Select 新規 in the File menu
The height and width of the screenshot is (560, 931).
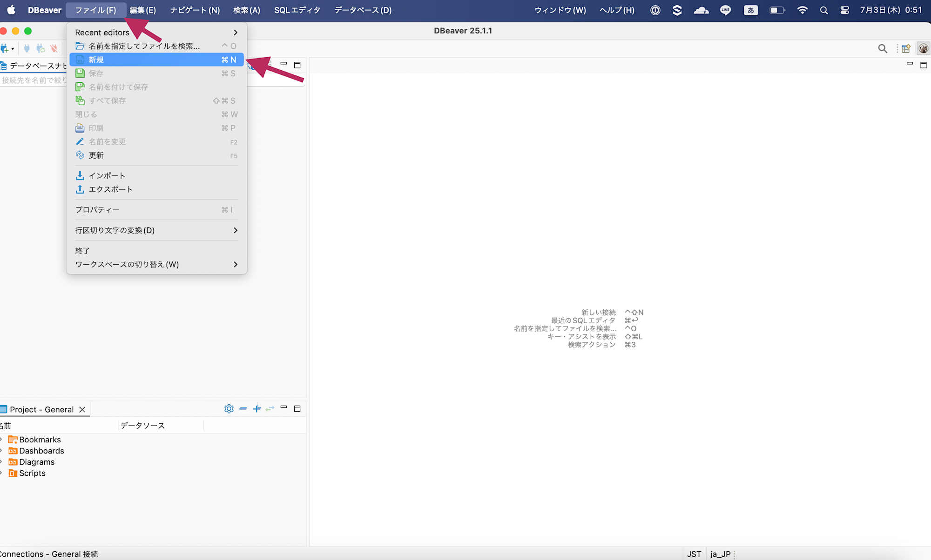[156, 60]
